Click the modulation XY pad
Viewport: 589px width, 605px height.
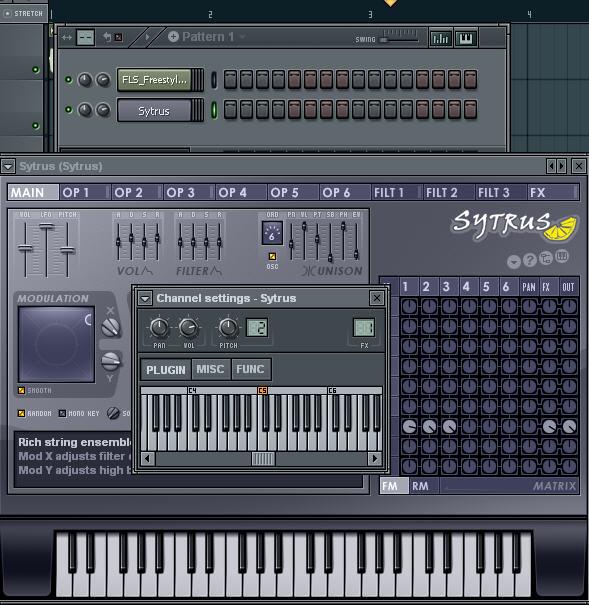[x=56, y=345]
